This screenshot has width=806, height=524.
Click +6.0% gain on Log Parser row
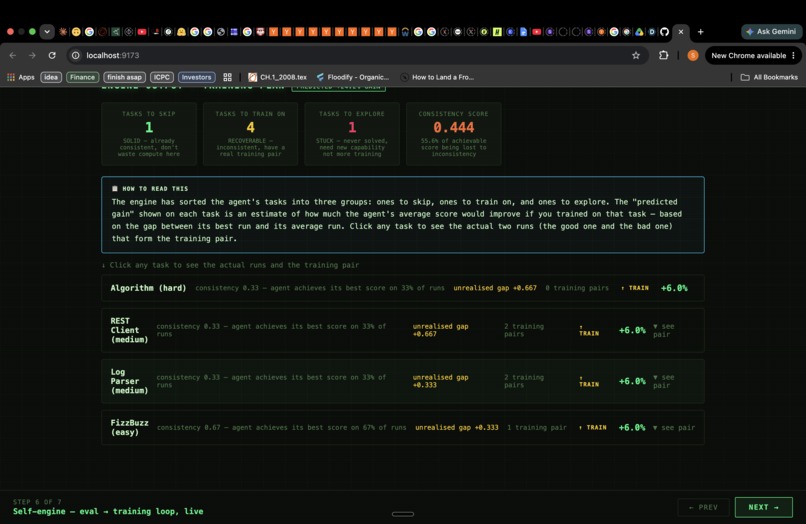(x=632, y=381)
